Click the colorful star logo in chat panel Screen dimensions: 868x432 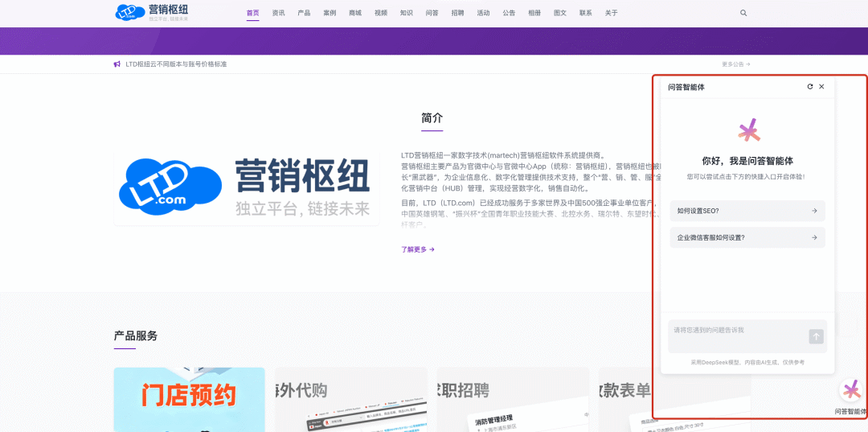click(x=748, y=130)
